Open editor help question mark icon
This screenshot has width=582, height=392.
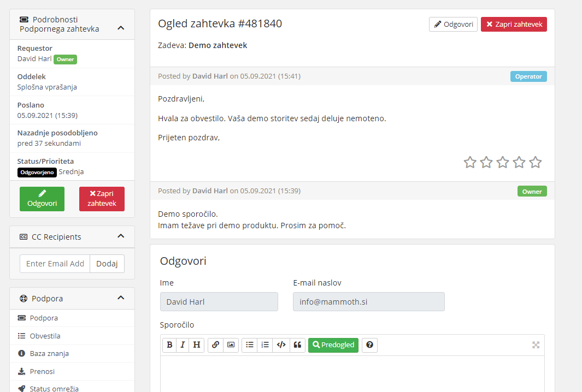click(x=370, y=345)
